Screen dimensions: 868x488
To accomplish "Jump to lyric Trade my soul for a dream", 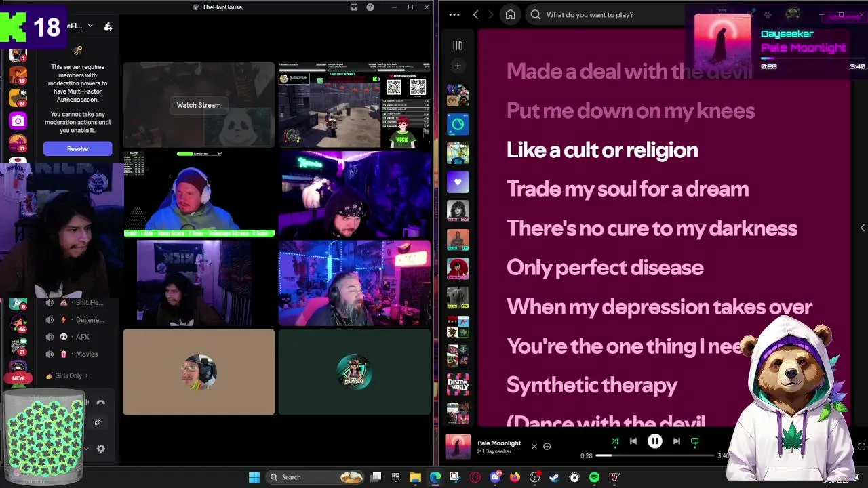I will pyautogui.click(x=627, y=189).
